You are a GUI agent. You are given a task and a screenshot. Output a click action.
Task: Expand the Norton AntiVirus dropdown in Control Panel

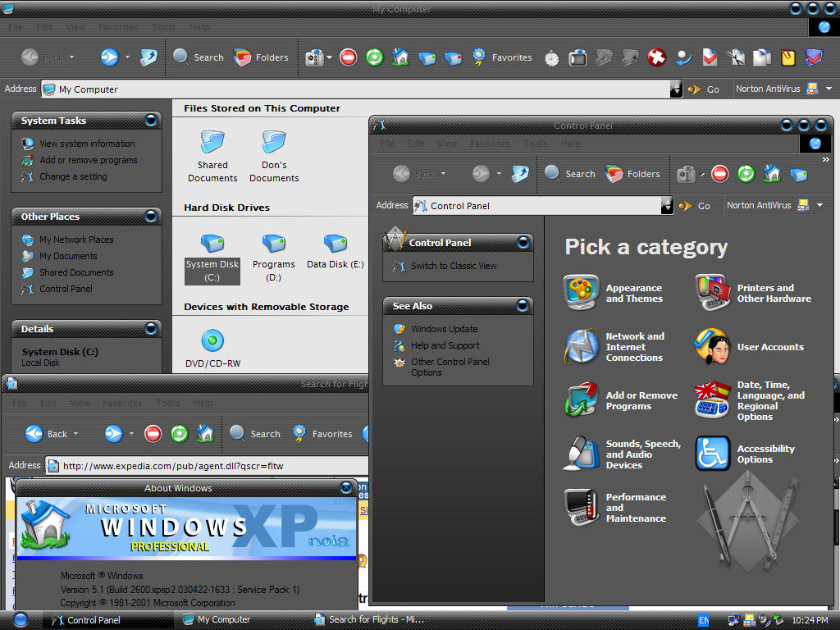point(819,205)
